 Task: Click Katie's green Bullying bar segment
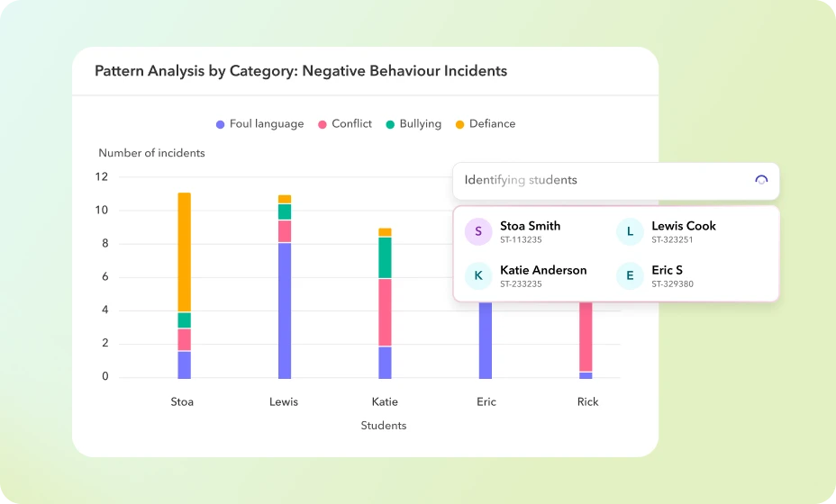(385, 258)
